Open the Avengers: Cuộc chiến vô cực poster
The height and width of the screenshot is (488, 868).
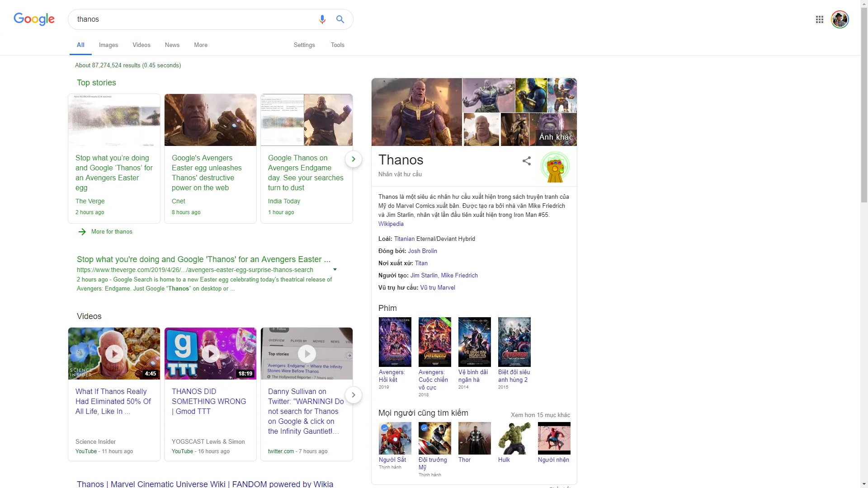[x=435, y=342]
